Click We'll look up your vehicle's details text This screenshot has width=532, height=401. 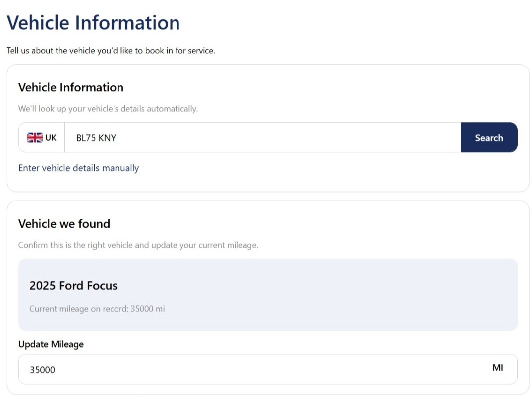[x=108, y=109]
